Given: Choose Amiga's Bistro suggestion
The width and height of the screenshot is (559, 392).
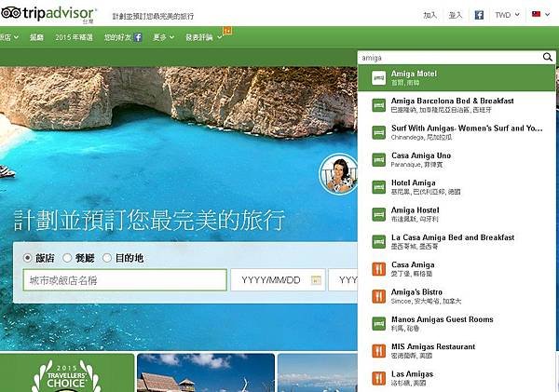Looking at the screenshot, I should click(457, 296).
